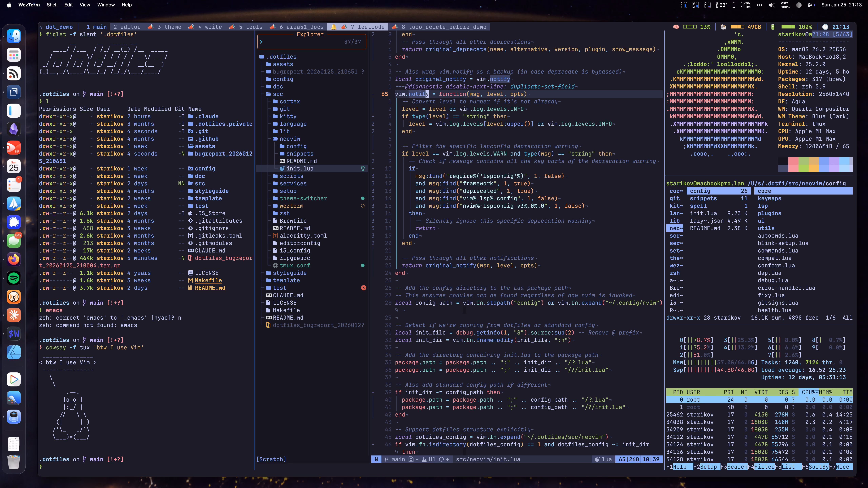Viewport: 868px width, 488px height.
Task: Select keymaps folder in ranger right column
Action: (x=769, y=199)
